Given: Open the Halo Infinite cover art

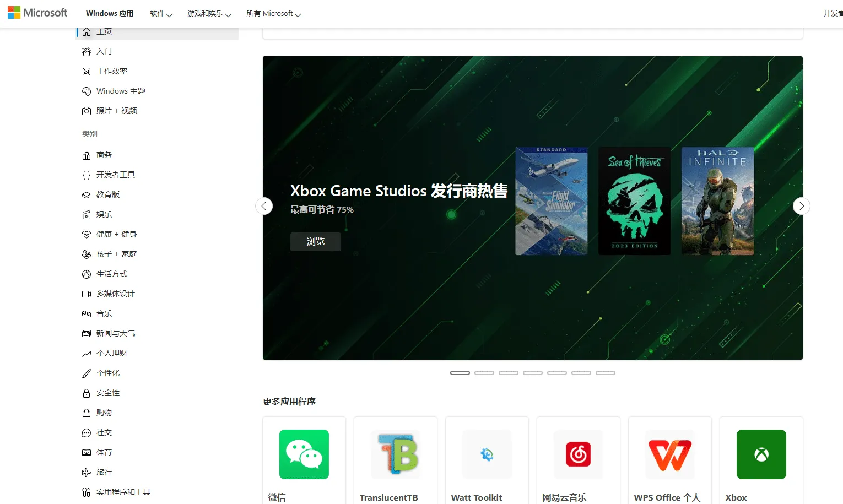Looking at the screenshot, I should pos(718,201).
